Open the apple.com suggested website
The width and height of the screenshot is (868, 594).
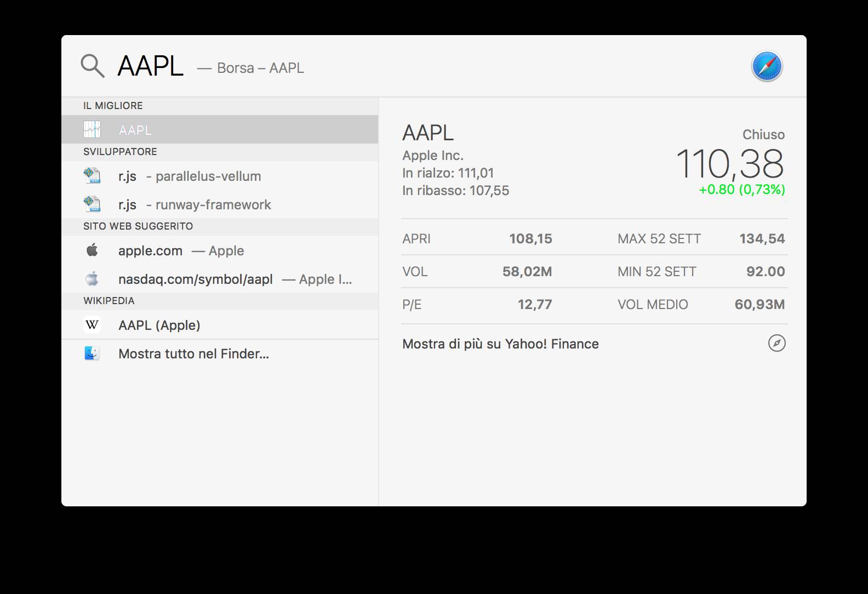click(x=220, y=250)
